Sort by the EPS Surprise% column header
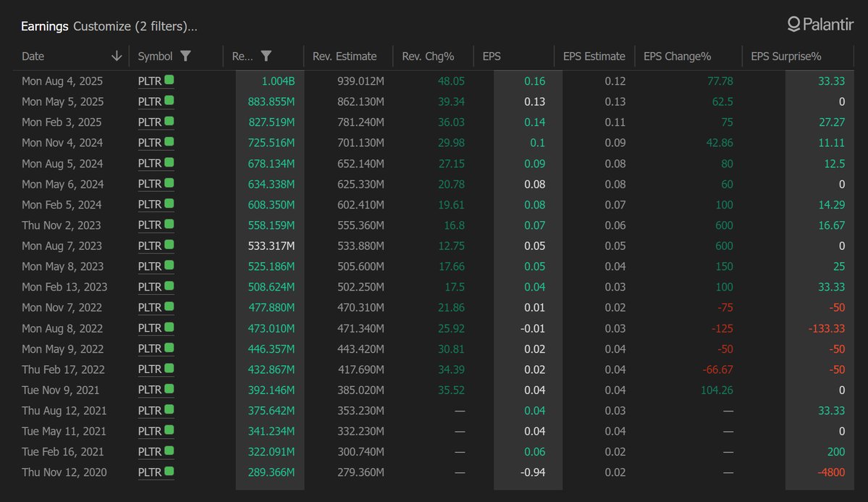 tap(785, 57)
